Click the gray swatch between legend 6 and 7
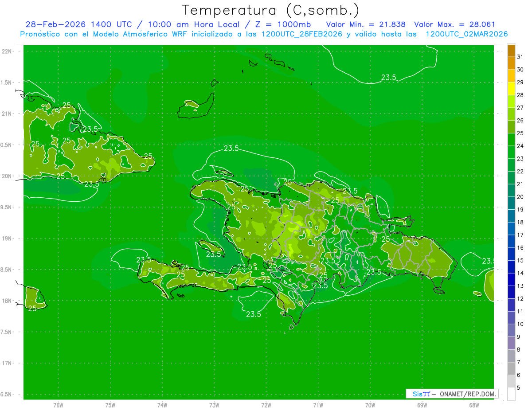Screen dimensions: 532x411 click(x=511, y=368)
